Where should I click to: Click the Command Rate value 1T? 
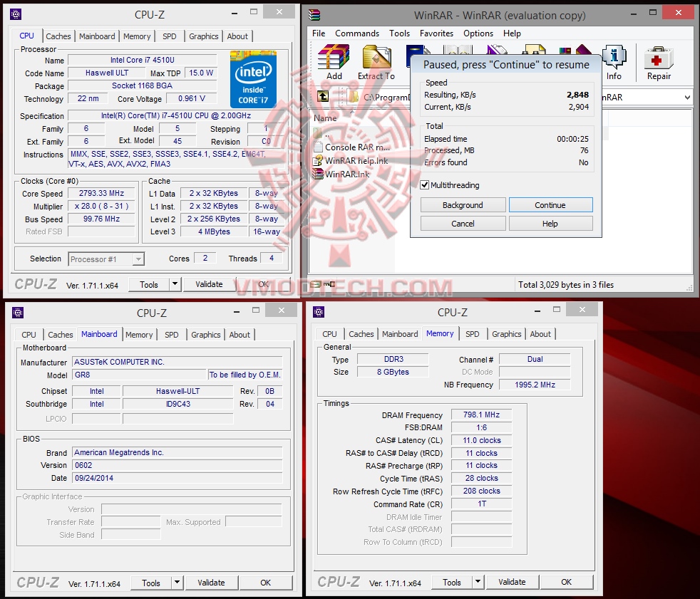coord(481,504)
